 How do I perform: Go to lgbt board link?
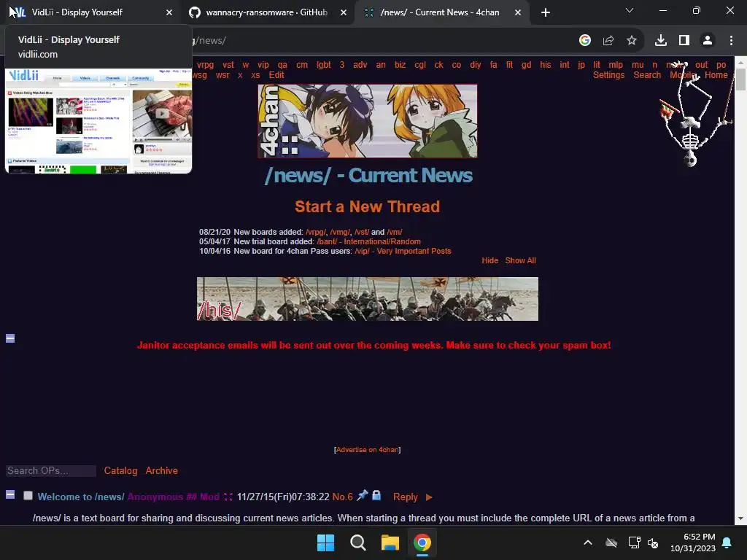(x=323, y=65)
